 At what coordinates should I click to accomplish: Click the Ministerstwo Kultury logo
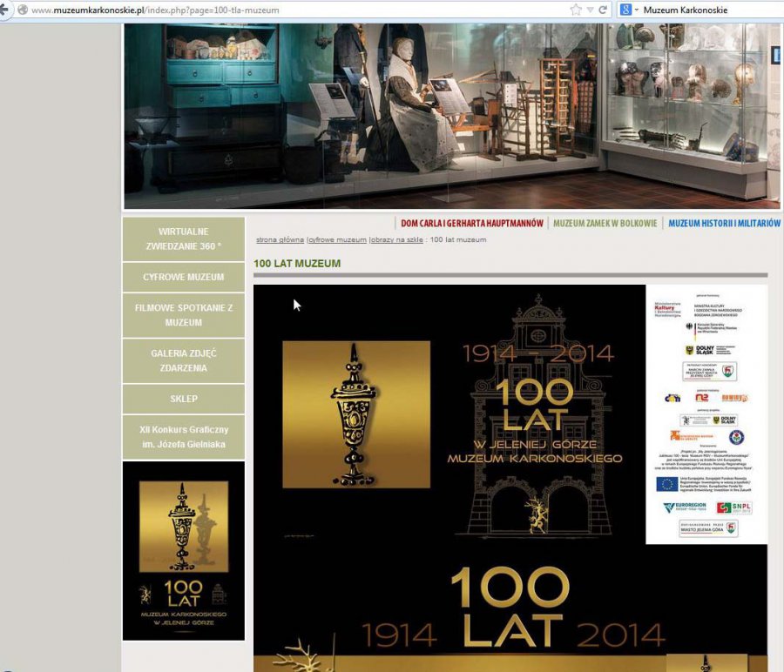coord(667,309)
